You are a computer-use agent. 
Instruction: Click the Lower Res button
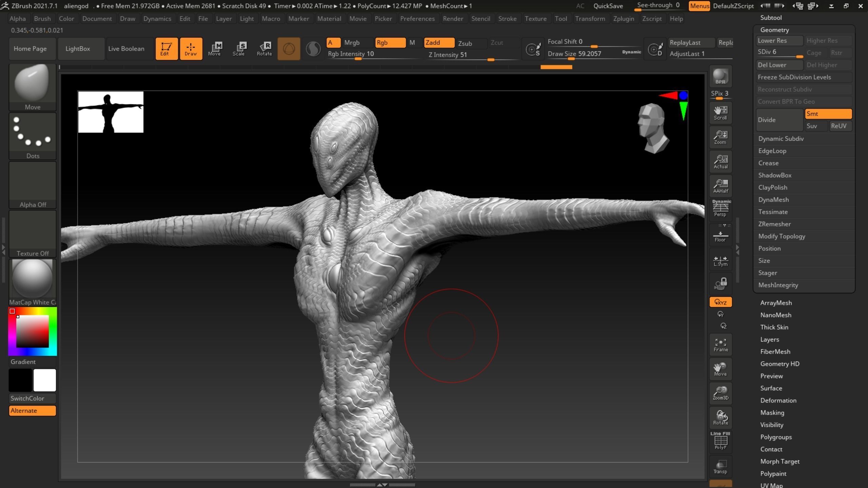pos(780,41)
